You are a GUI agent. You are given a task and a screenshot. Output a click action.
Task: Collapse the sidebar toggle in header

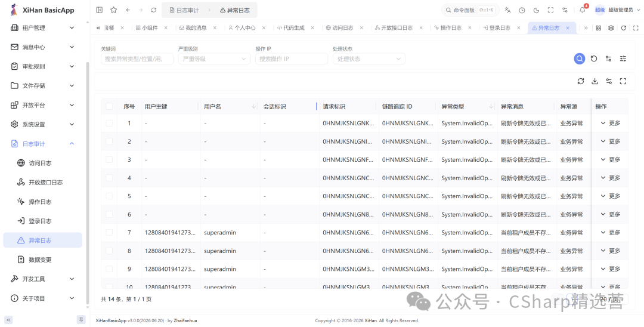click(x=99, y=10)
